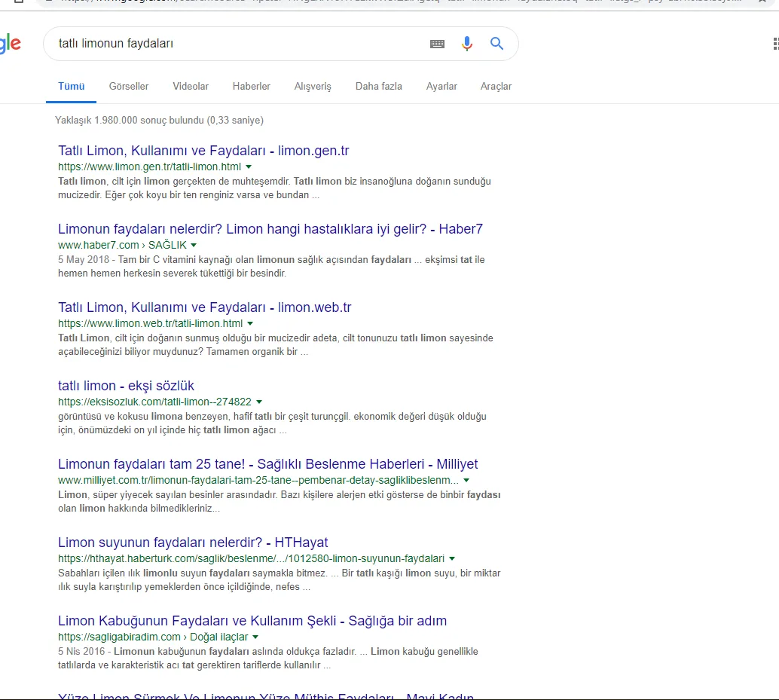Click the https://www.limon.web.tr/tatli-limon.html URL text
The width and height of the screenshot is (779, 700).
pyautogui.click(x=151, y=324)
